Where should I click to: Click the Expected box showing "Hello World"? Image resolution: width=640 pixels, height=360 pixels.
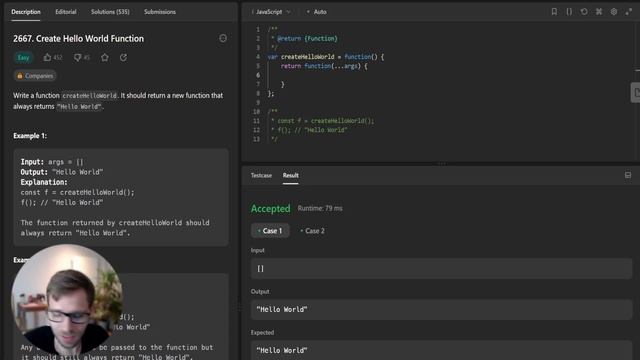point(441,350)
